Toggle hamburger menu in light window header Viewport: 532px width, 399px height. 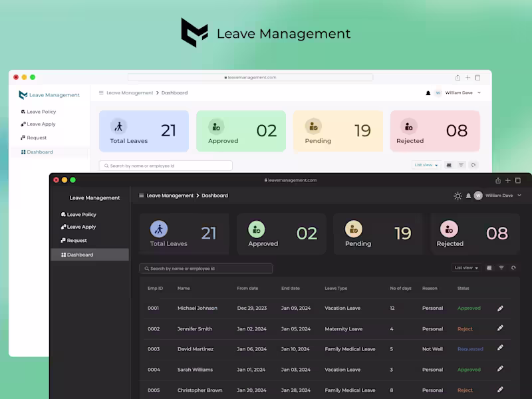coord(101,92)
